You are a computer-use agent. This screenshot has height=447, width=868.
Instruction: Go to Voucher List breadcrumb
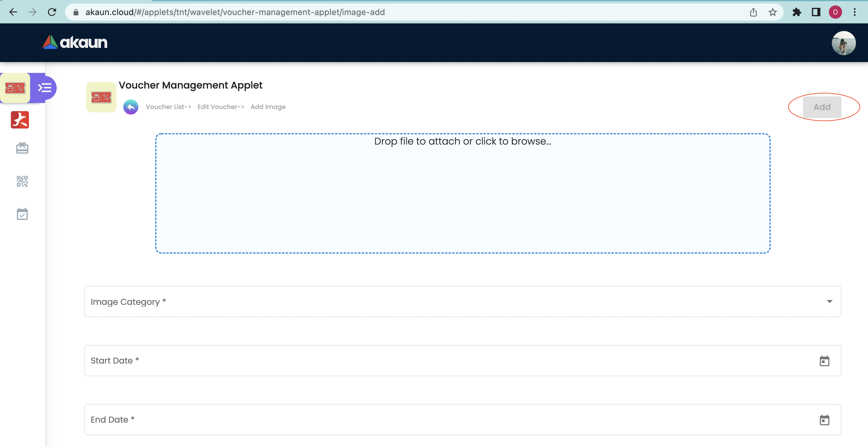[x=168, y=107]
